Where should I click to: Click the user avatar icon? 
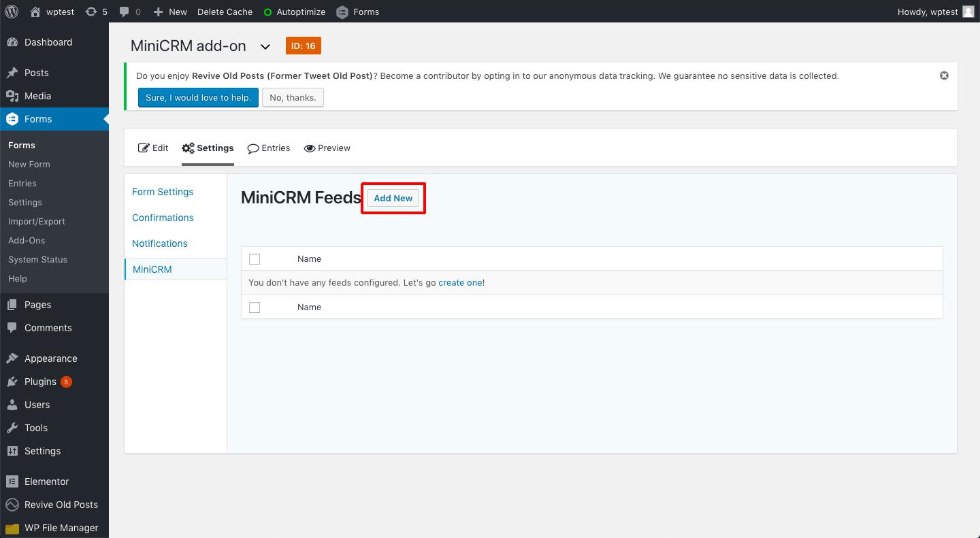click(968, 12)
